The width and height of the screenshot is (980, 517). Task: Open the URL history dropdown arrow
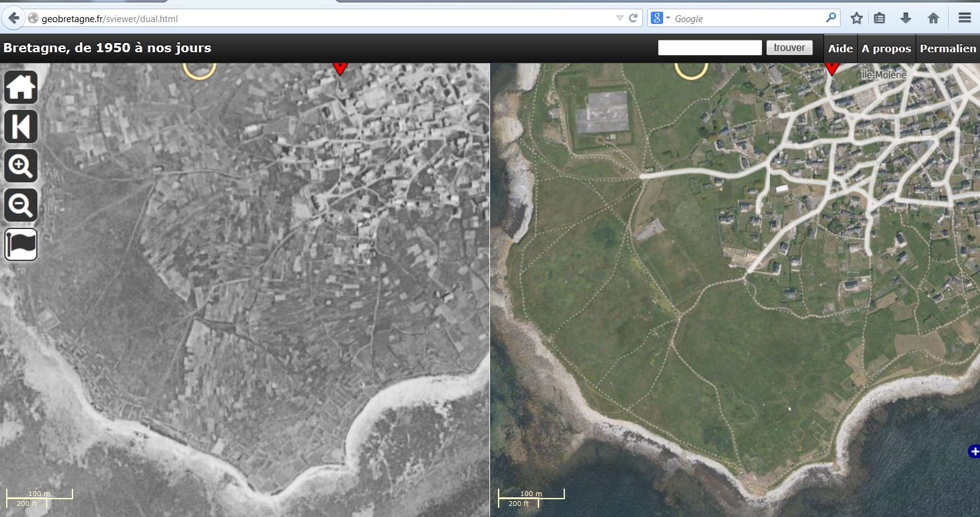(620, 18)
